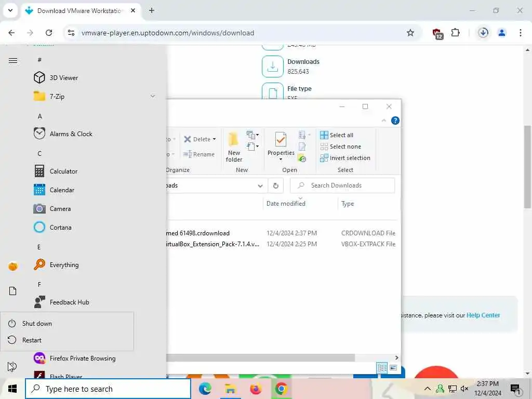The image size is (532, 399).
Task: Open Chrome profile avatar
Action: tap(502, 33)
